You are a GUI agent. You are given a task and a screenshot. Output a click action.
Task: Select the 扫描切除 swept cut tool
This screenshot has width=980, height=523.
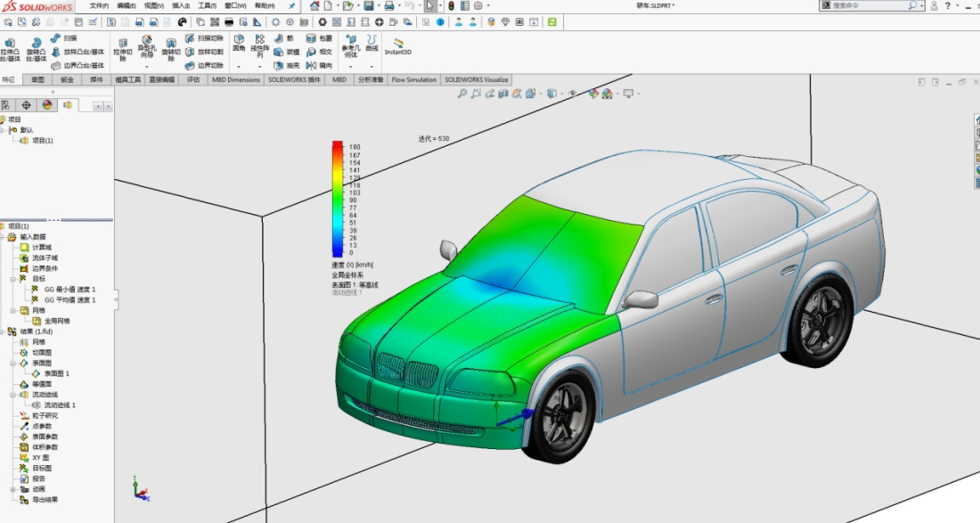[x=204, y=38]
